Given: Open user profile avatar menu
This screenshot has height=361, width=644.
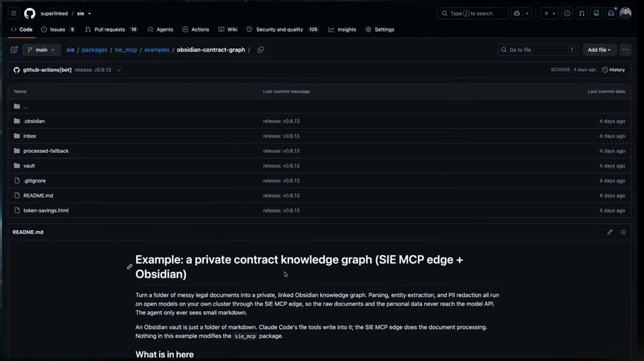Looking at the screenshot, I should click(625, 13).
